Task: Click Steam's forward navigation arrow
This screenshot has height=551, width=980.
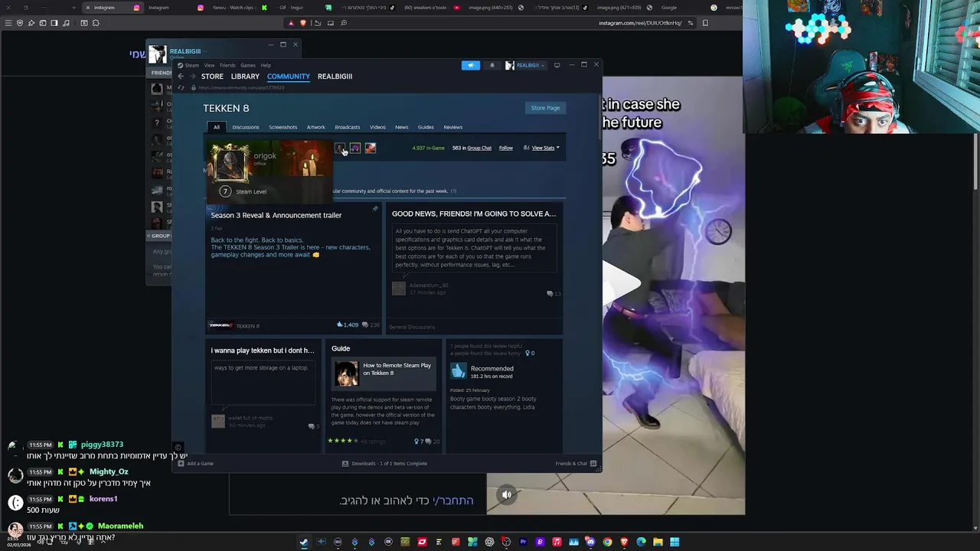Action: 192,77
